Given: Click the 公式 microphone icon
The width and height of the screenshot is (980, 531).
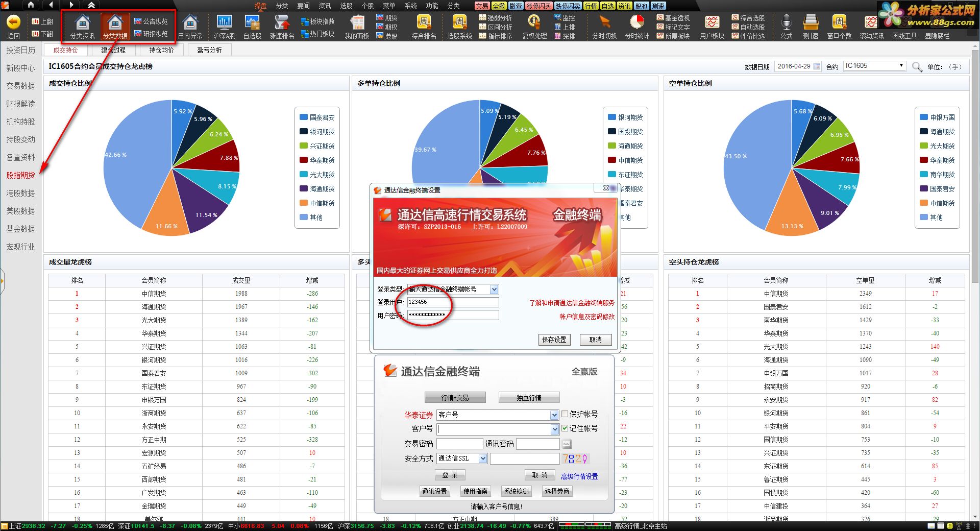Looking at the screenshot, I should 786,23.
